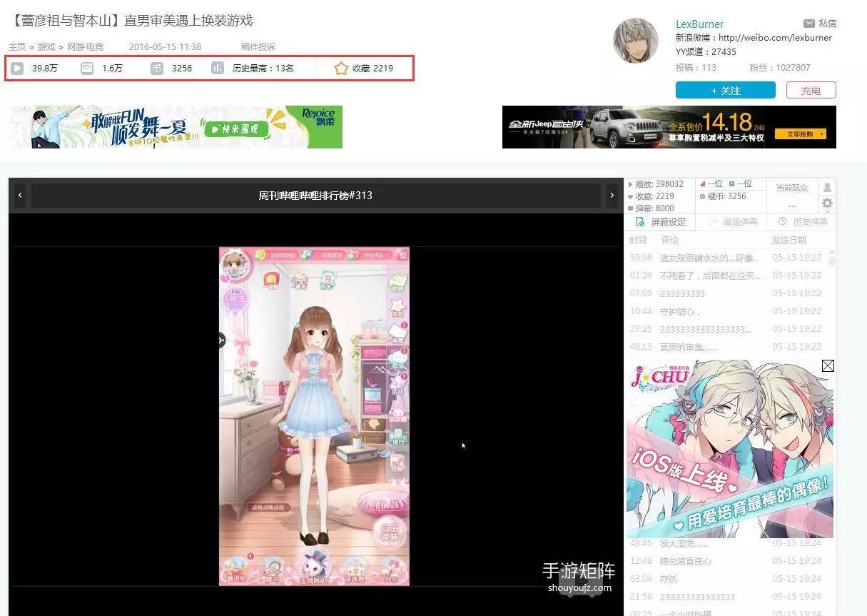Click the 自由换装 round button in game

[x=390, y=532]
